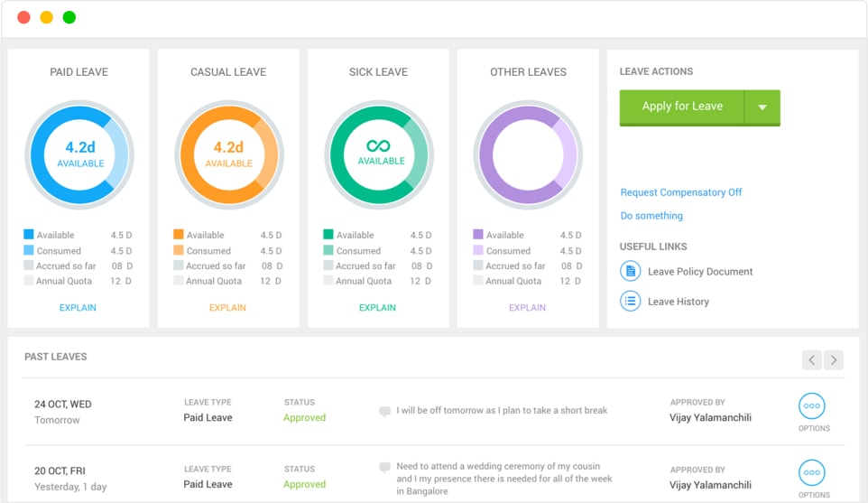Click the Leave History list icon
This screenshot has width=868, height=503.
pyautogui.click(x=630, y=302)
